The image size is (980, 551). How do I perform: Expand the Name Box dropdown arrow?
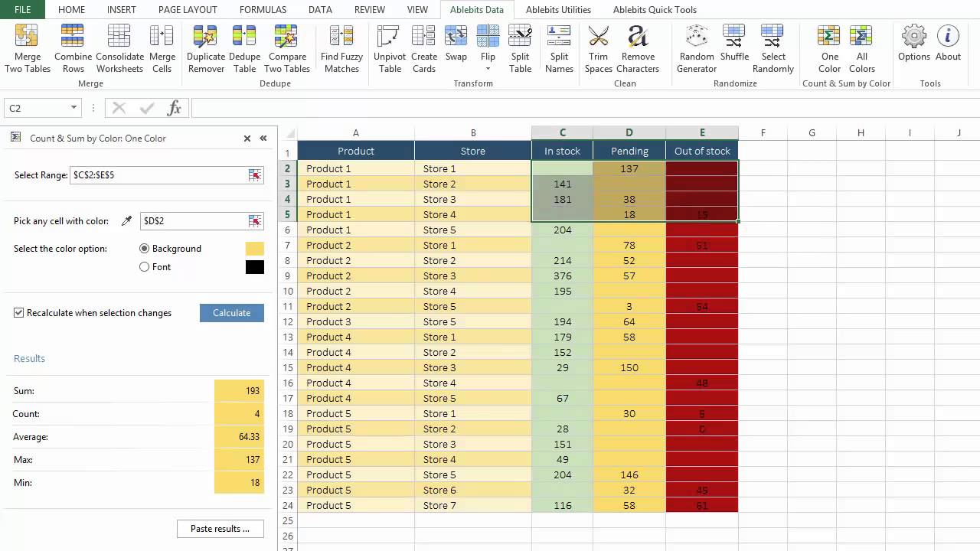point(73,108)
